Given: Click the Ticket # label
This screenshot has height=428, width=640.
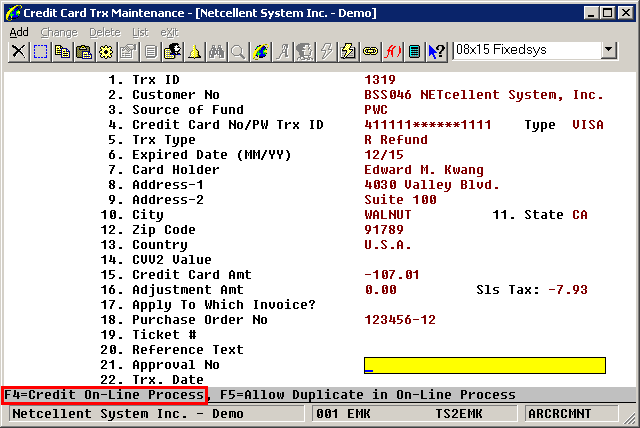Looking at the screenshot, I should click(164, 335).
